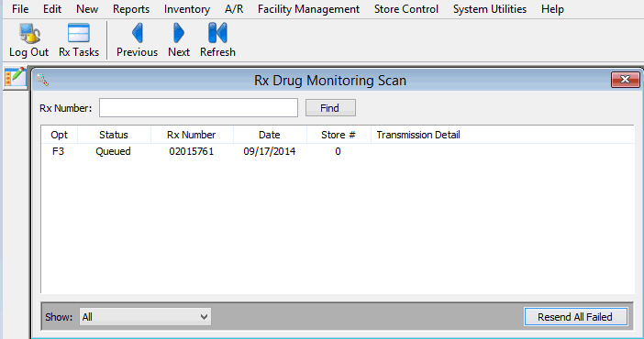
Task: Select the Queued status cell
Action: [114, 151]
